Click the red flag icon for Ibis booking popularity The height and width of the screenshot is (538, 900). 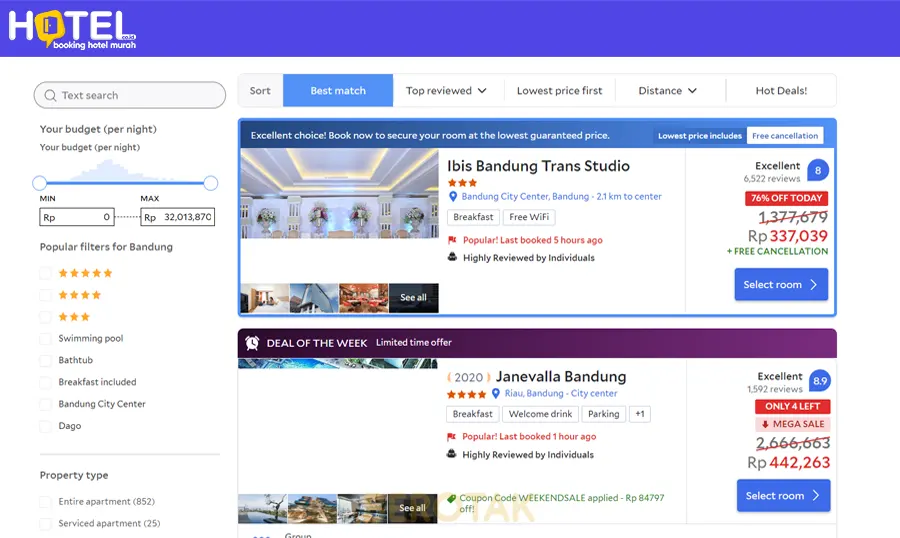(x=452, y=240)
